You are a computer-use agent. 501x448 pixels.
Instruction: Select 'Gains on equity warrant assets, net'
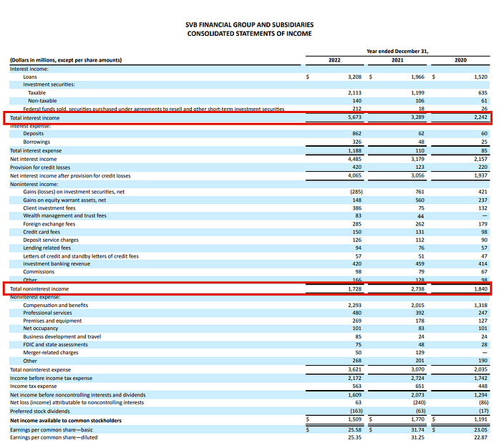(64, 200)
